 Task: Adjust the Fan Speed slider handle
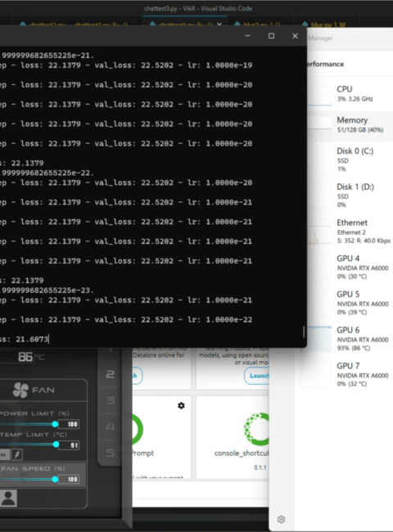55,479
